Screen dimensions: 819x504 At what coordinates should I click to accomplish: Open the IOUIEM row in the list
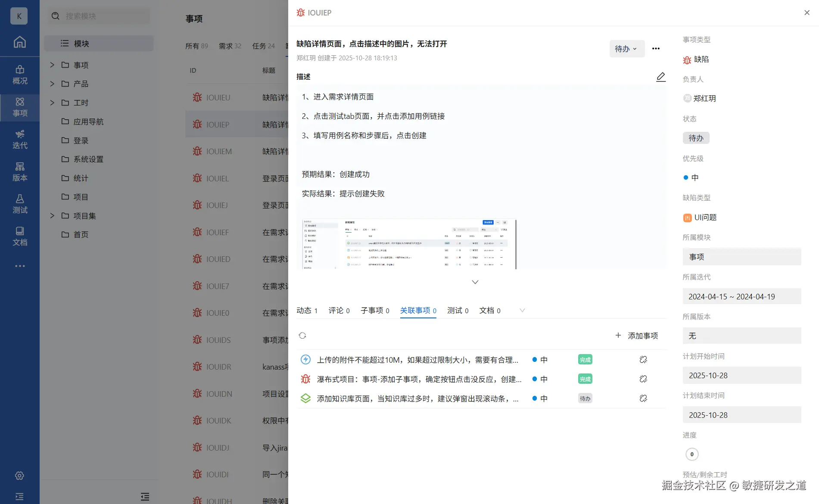click(237, 151)
